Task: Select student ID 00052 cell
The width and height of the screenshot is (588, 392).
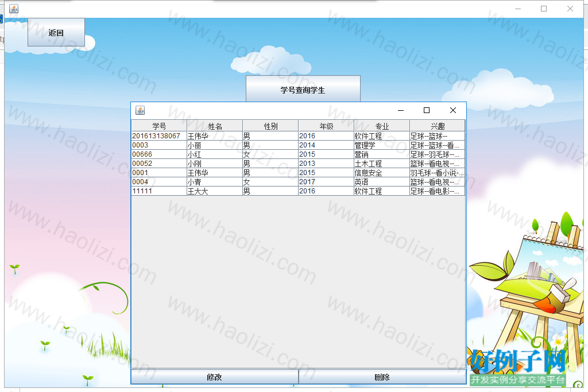Action: click(x=159, y=164)
